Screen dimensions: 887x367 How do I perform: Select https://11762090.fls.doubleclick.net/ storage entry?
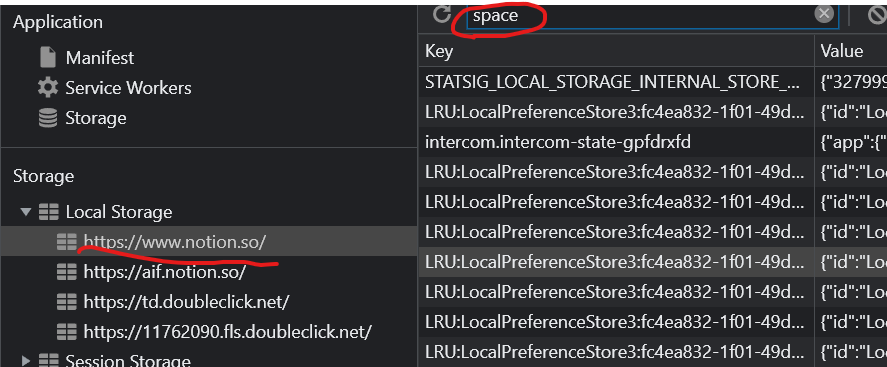pos(227,331)
